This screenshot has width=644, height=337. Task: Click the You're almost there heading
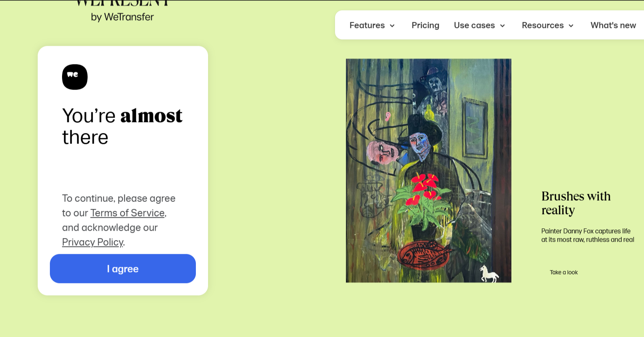[122, 127]
